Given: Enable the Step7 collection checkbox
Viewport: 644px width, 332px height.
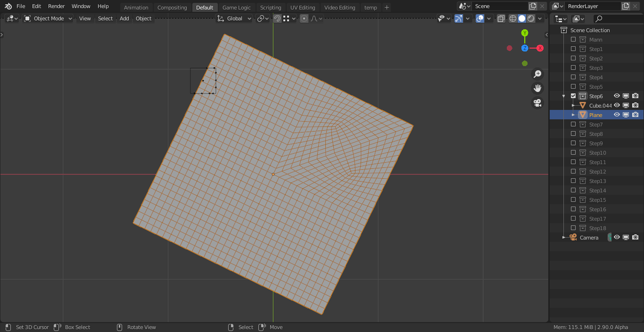Looking at the screenshot, I should tap(573, 124).
